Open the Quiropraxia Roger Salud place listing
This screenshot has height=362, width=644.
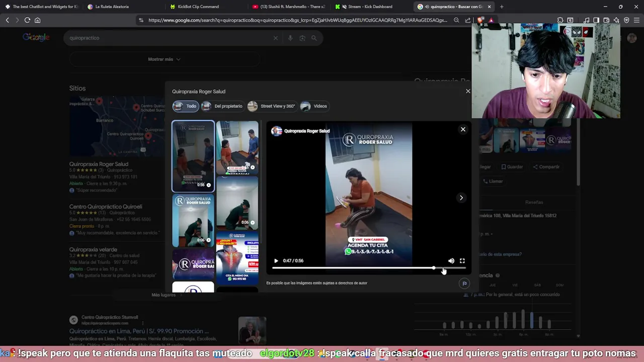(x=99, y=164)
